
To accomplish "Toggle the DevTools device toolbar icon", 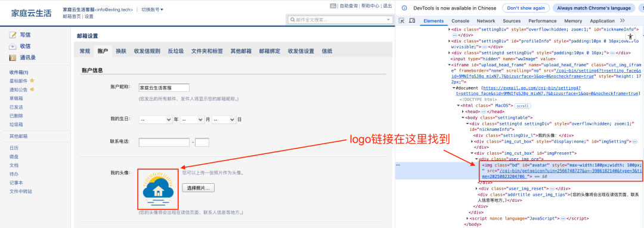I will 413,21.
